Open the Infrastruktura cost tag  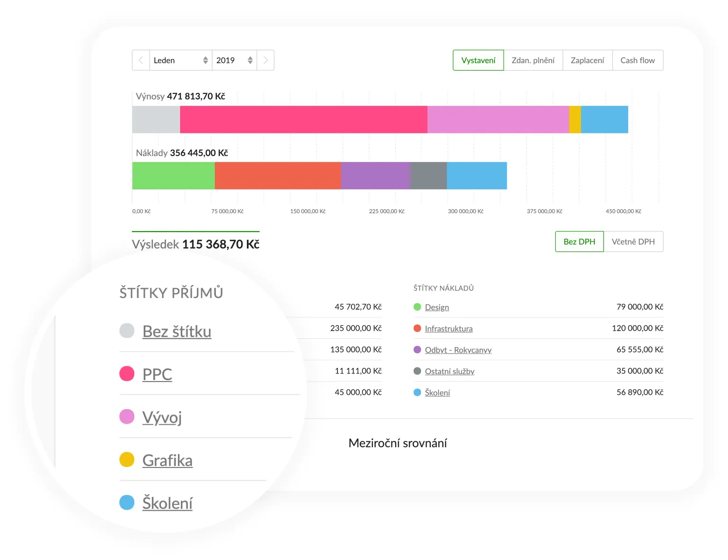(x=448, y=328)
